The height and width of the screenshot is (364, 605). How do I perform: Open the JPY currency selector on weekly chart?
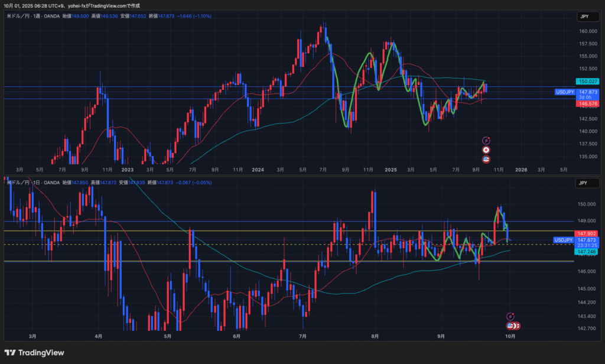(583, 18)
